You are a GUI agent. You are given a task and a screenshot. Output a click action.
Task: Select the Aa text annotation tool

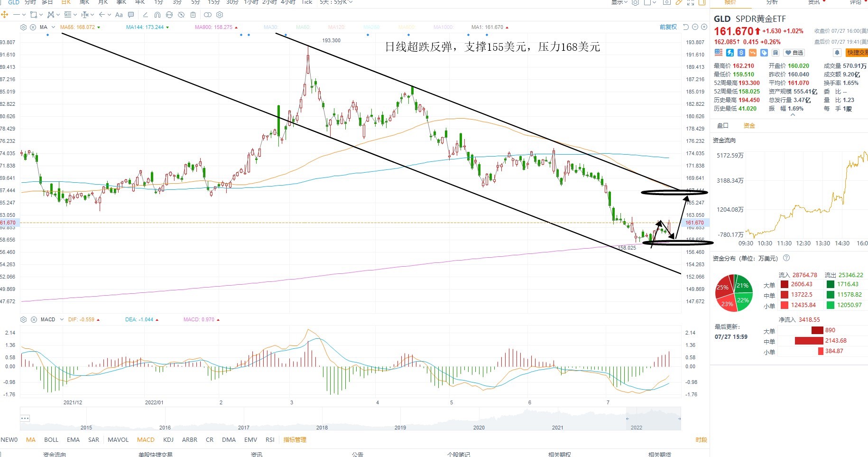coord(119,15)
